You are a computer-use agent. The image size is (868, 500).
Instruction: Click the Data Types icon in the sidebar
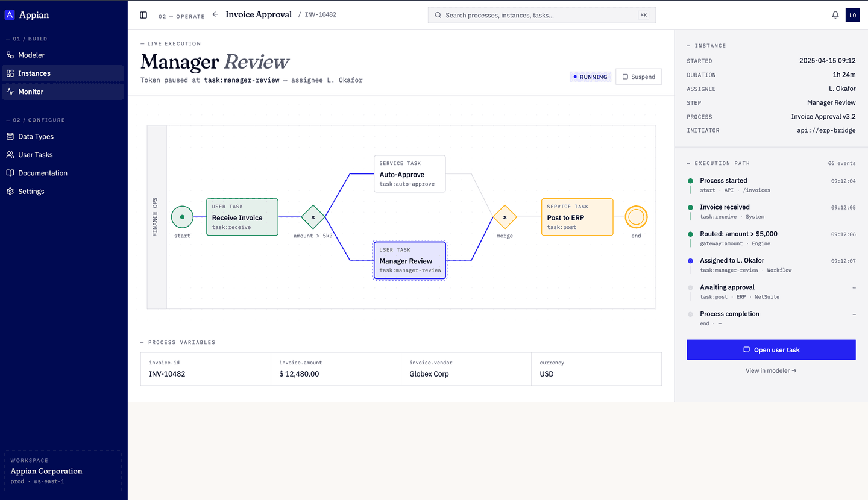(x=11, y=136)
